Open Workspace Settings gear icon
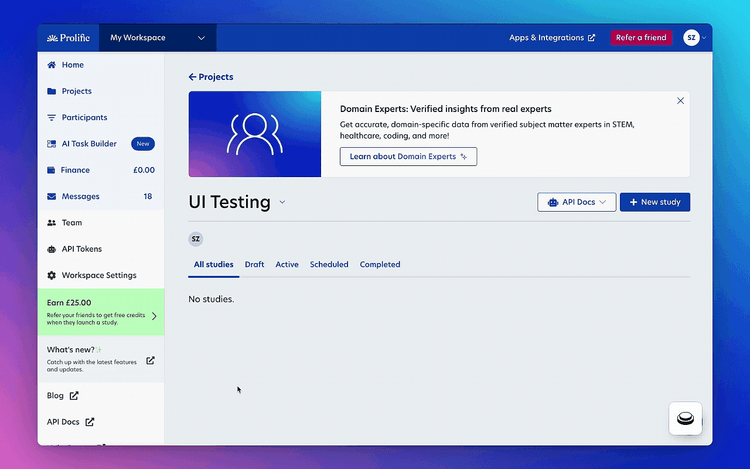750x469 pixels. [52, 275]
